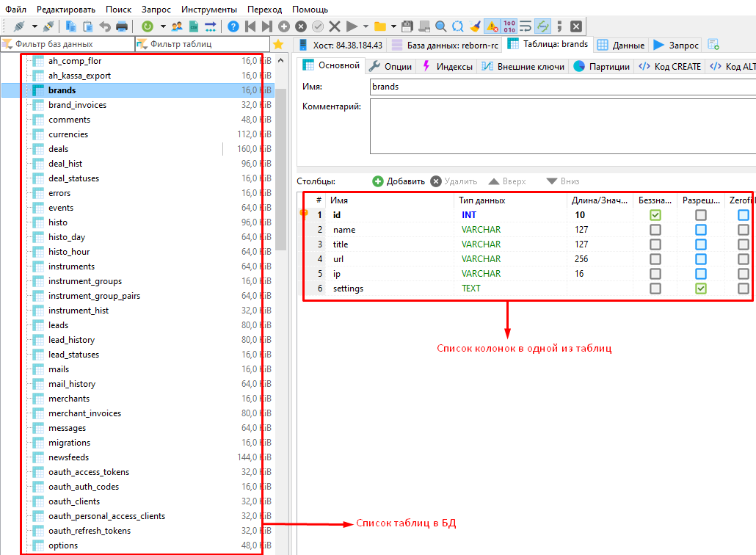Open the Хост: 84.38.184.43 tab
Screen dimensions: 756x555
341,46
